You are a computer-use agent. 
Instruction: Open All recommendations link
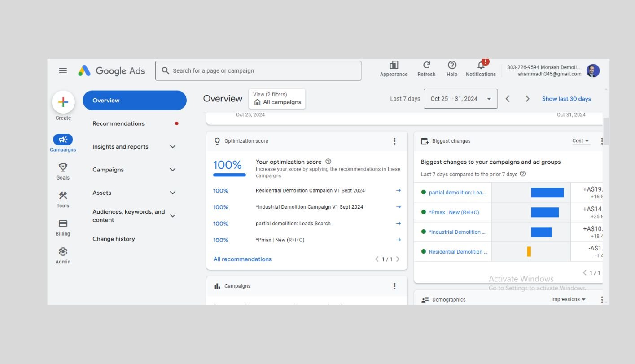coord(242,259)
